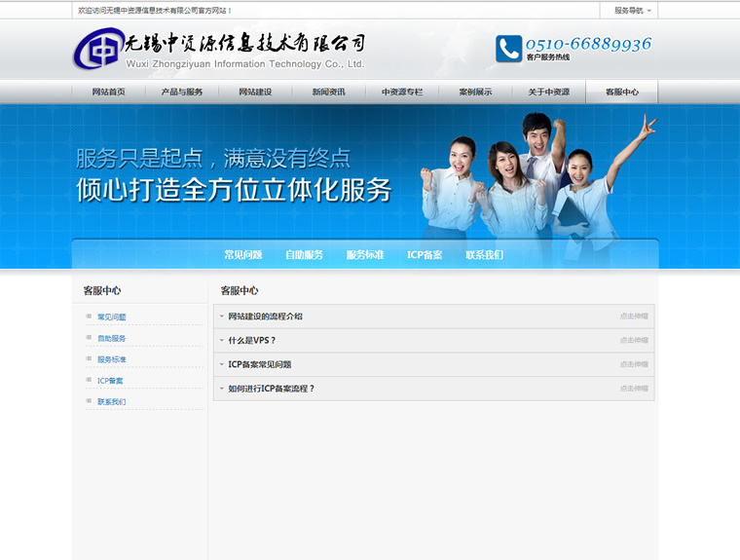Click the bullet icon beside ICP备案 in sidebar
This screenshot has height=560, width=740.
[89, 380]
